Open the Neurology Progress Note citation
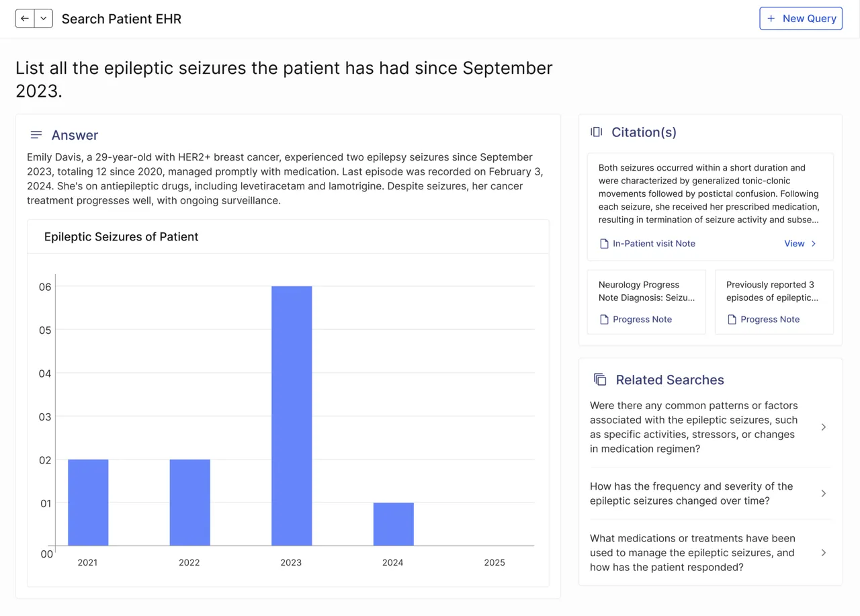860x616 pixels. [646, 302]
